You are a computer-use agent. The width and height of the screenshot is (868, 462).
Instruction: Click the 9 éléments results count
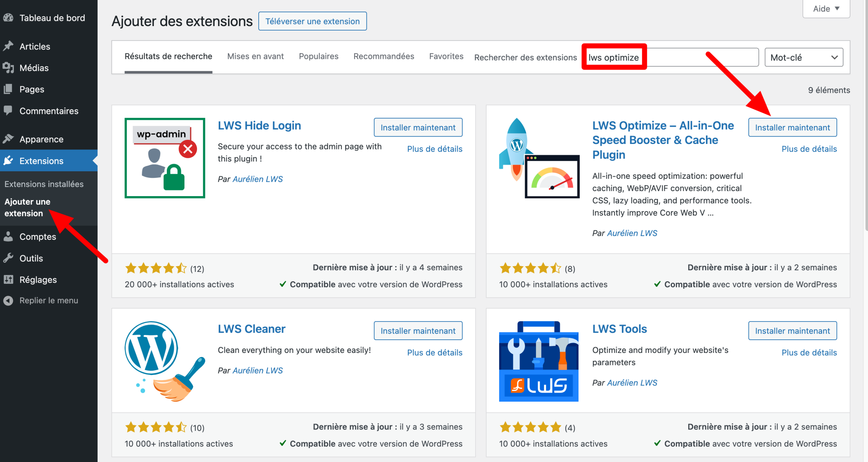[829, 90]
